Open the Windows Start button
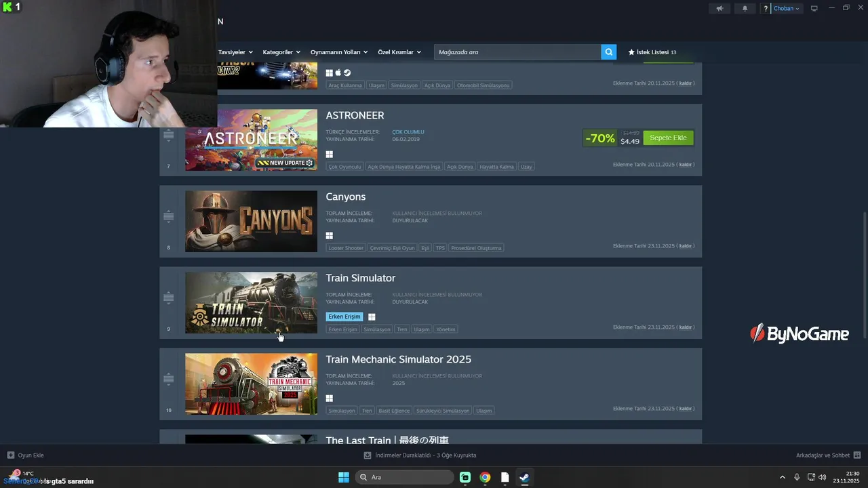The image size is (868, 488). click(x=344, y=477)
